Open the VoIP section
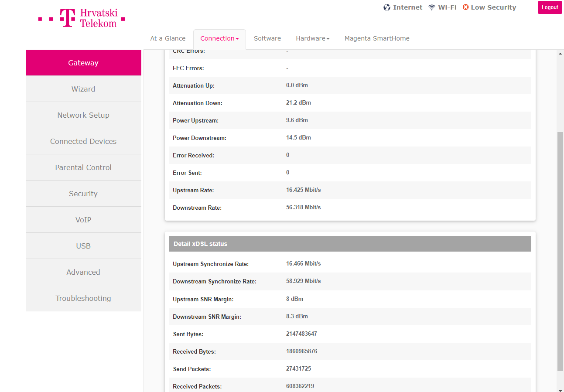 tap(83, 220)
